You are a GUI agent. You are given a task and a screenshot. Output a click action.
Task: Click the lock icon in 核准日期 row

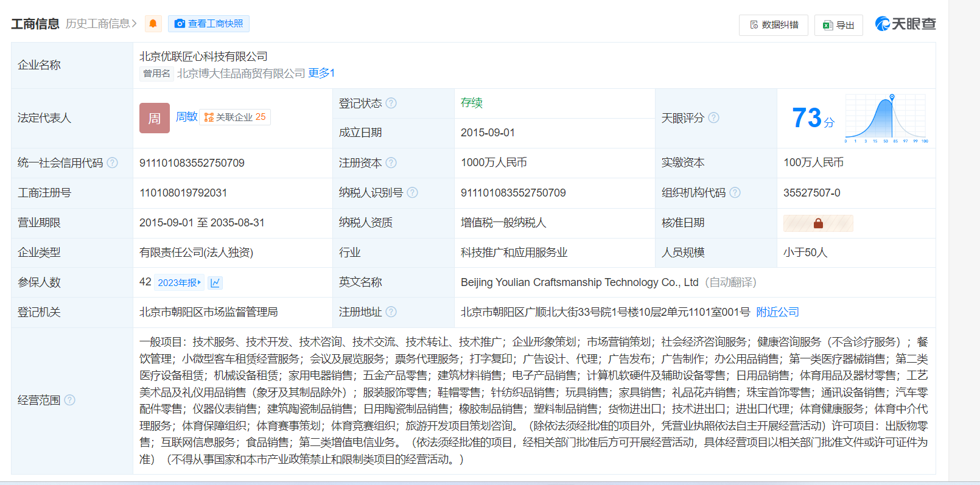[818, 223]
